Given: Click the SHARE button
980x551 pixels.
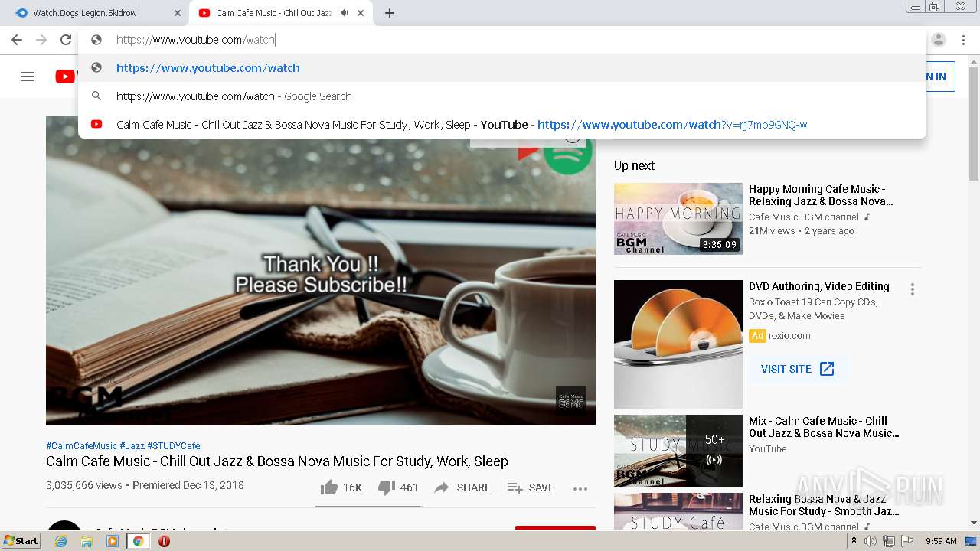Looking at the screenshot, I should click(x=462, y=487).
